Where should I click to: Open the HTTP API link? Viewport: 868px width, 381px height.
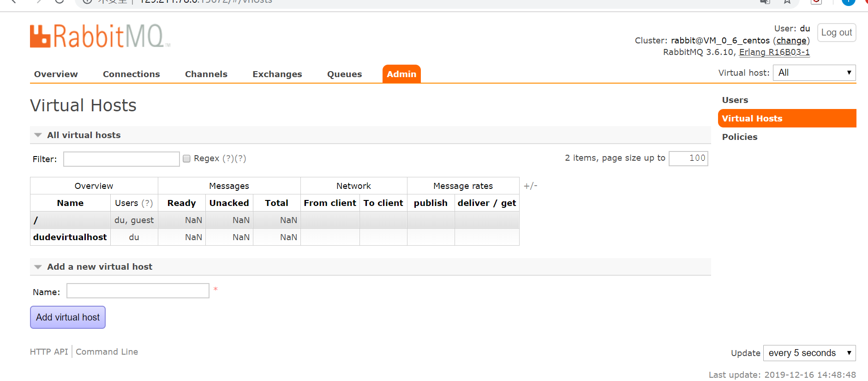tap(49, 351)
